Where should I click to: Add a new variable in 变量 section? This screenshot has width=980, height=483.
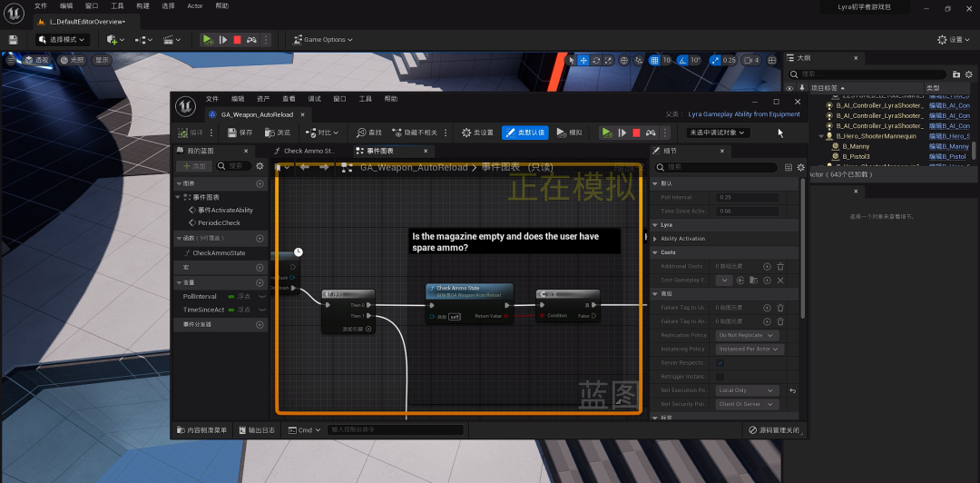(x=260, y=282)
